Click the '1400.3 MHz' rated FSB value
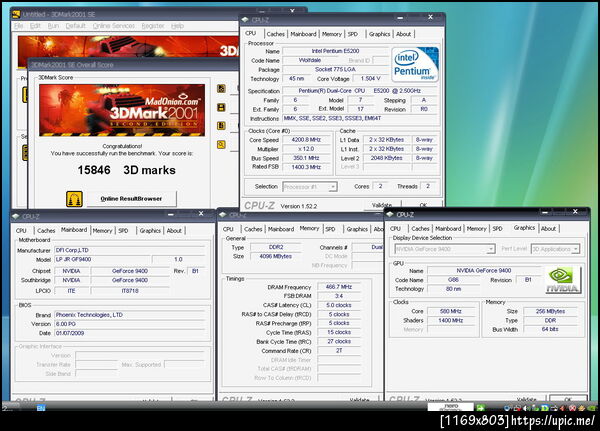 (x=307, y=167)
